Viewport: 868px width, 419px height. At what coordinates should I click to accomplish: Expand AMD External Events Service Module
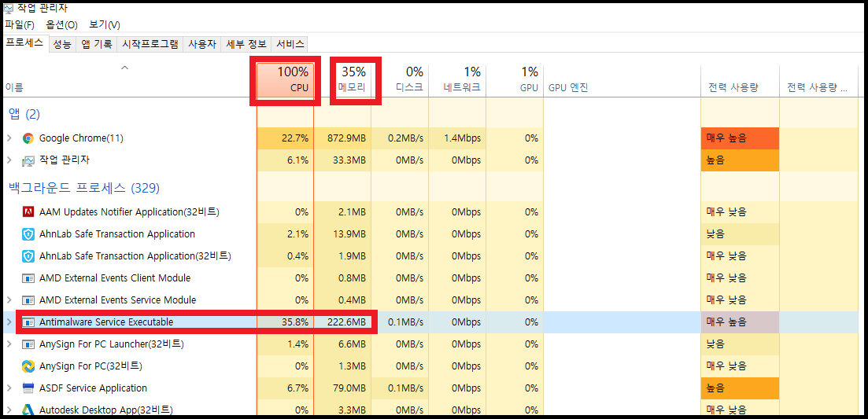pyautogui.click(x=9, y=300)
